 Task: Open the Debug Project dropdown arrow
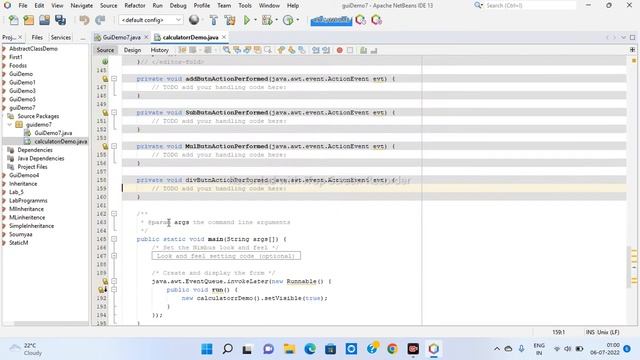276,20
